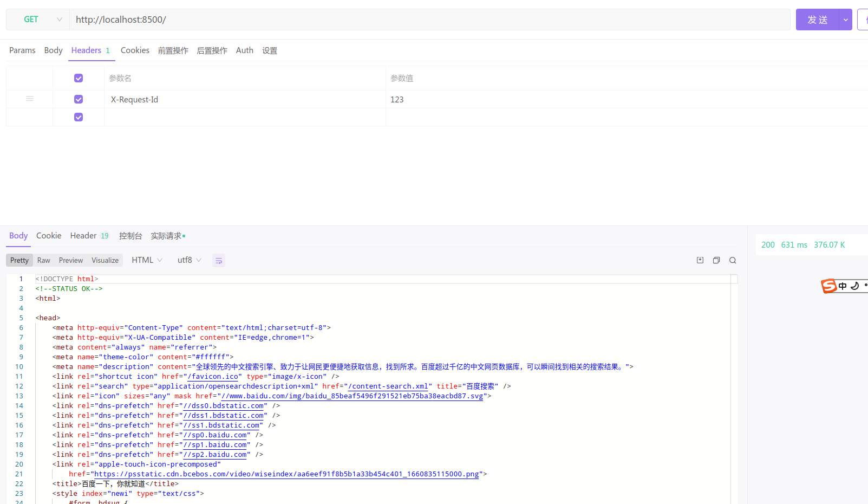The height and width of the screenshot is (504, 868).
Task: Click the save response to file icon
Action: 700,260
